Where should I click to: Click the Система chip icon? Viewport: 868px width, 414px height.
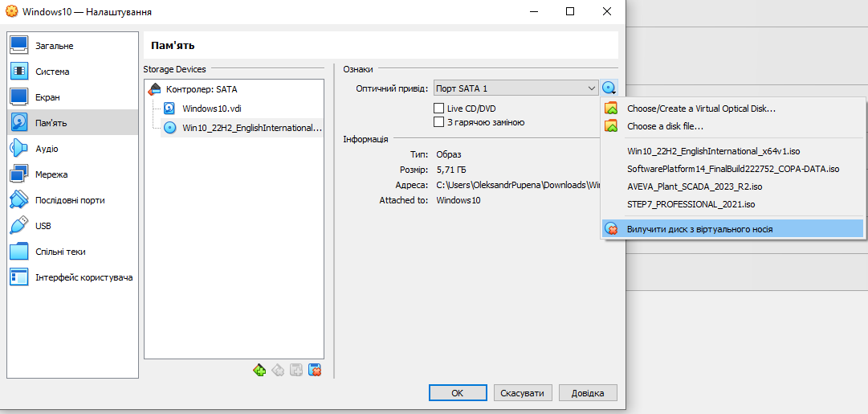[18, 71]
